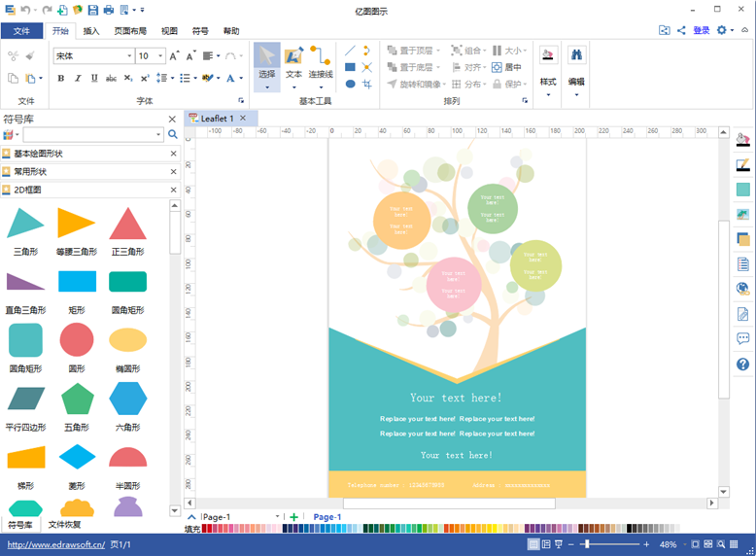
Task: Click the print icon in the title bar
Action: pyautogui.click(x=109, y=10)
